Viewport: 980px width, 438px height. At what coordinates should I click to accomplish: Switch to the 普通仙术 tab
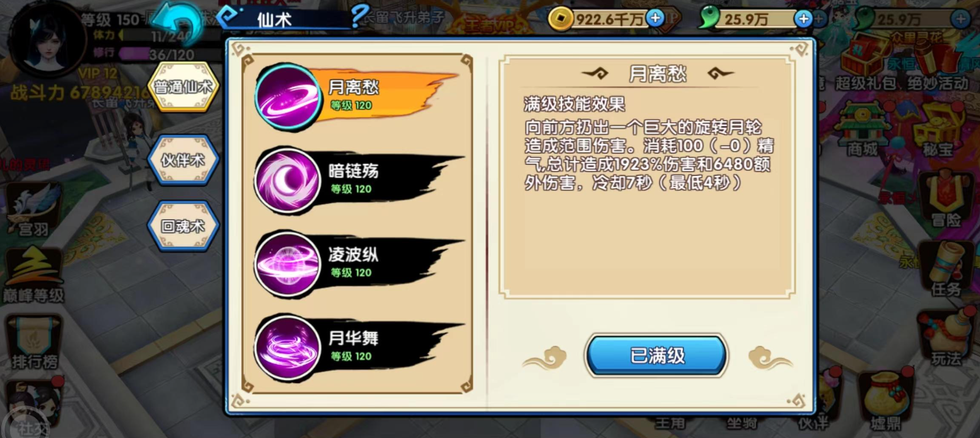coord(183,87)
